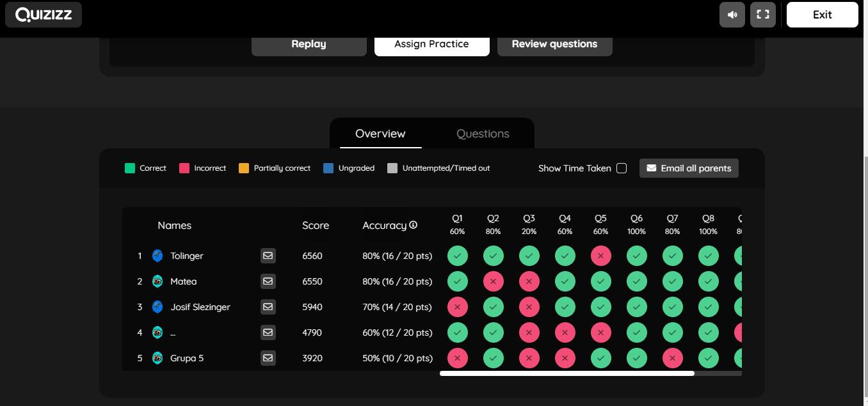
Task: Click the horizontal scrollbar under the results table
Action: coord(567,373)
